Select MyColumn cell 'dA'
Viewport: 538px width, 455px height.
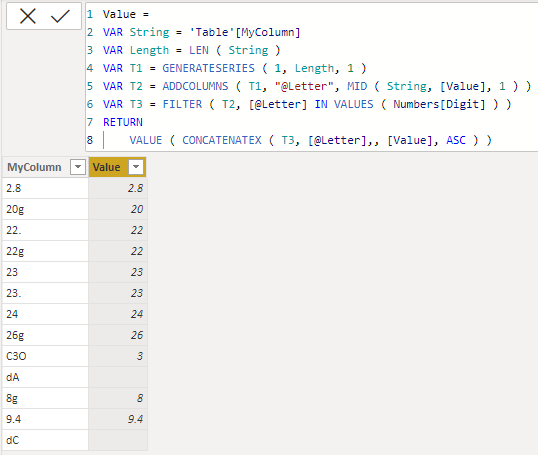pos(45,377)
